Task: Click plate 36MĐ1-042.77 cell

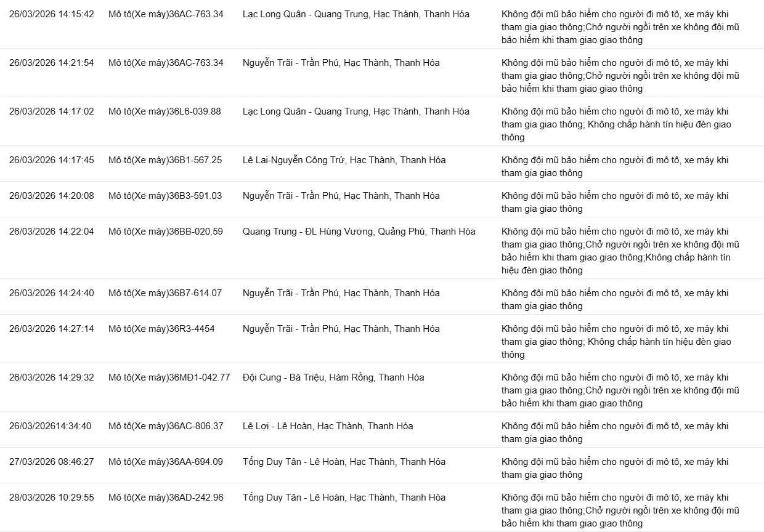Action: pos(169,377)
